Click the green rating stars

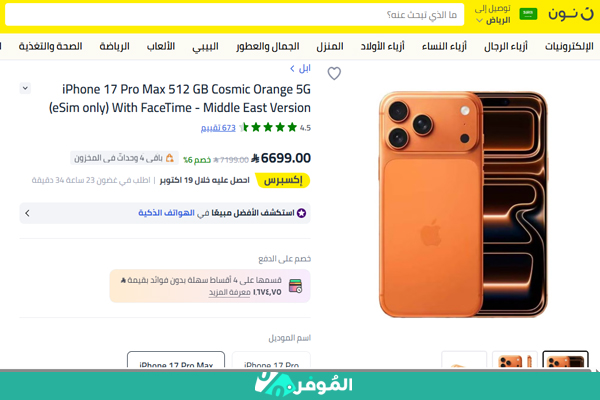[269, 127]
